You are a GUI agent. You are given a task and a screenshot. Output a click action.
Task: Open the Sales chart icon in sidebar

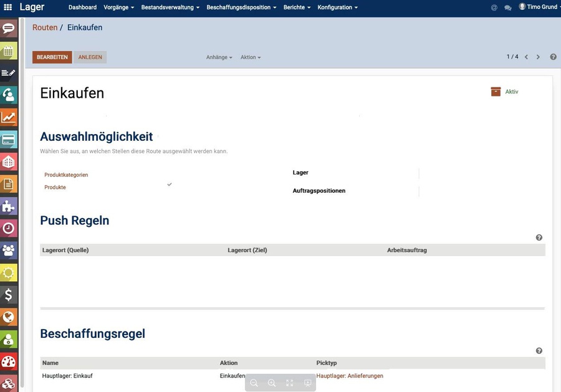pos(8,117)
